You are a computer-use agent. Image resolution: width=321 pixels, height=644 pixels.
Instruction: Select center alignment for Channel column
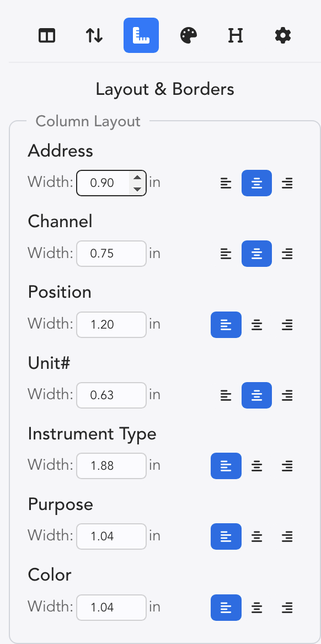(x=257, y=254)
